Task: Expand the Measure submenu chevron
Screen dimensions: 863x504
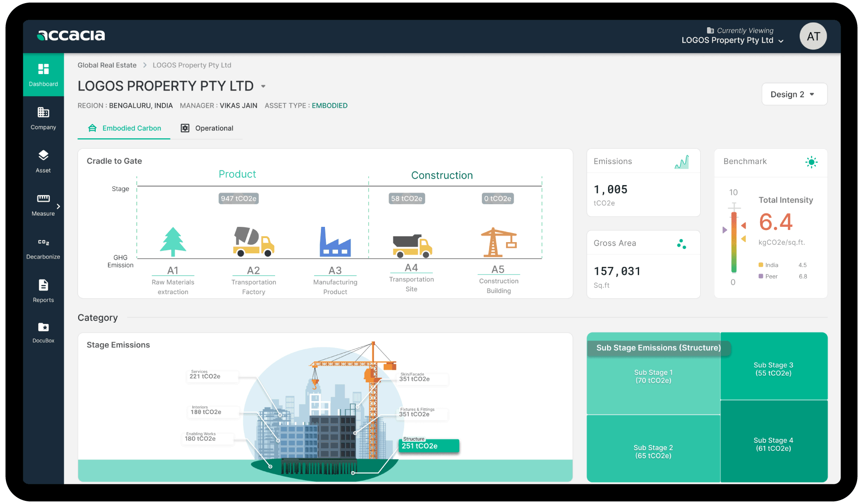Action: point(58,206)
